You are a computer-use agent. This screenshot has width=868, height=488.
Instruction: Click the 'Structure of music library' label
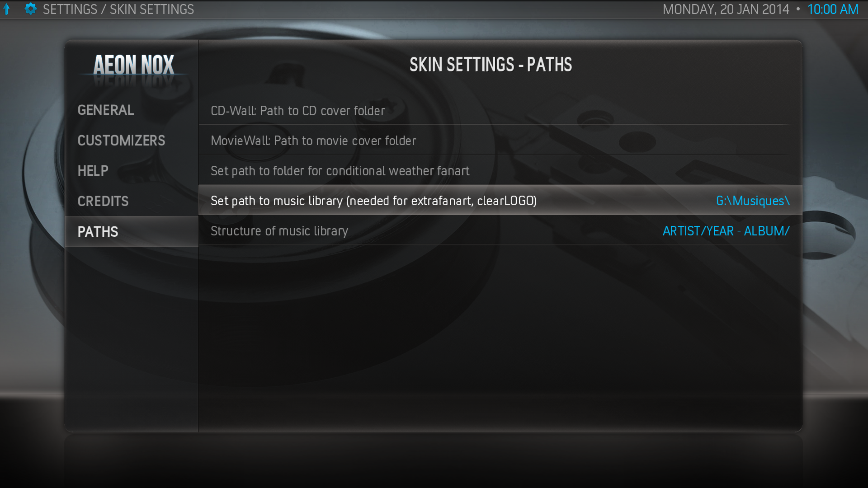coord(279,231)
